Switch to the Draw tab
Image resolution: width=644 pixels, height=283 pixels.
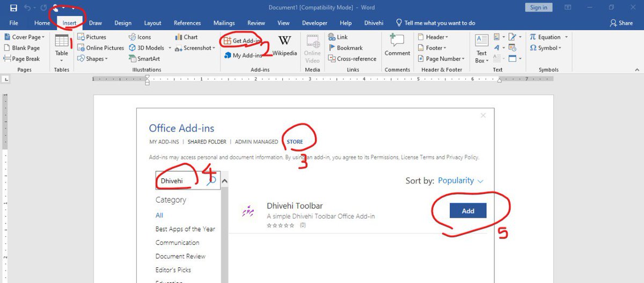(96, 23)
